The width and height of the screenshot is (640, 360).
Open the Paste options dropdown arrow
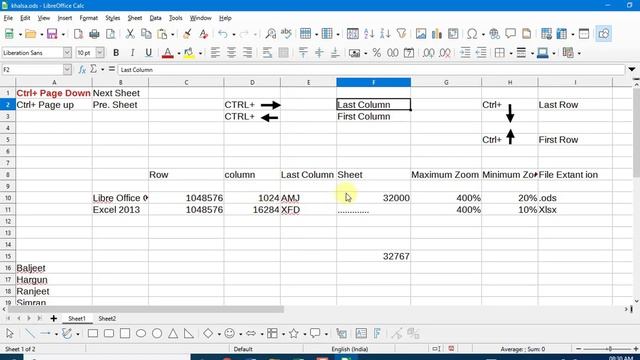172,35
